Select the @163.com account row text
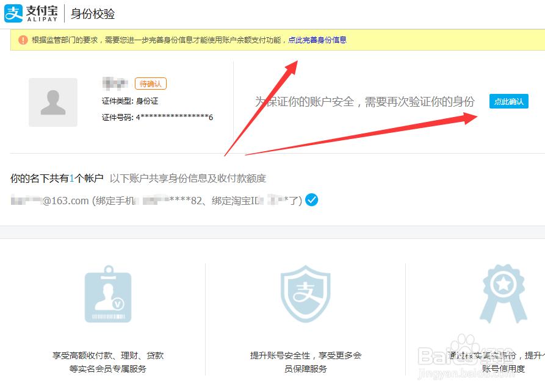This screenshot has height=392, width=545. (156, 201)
